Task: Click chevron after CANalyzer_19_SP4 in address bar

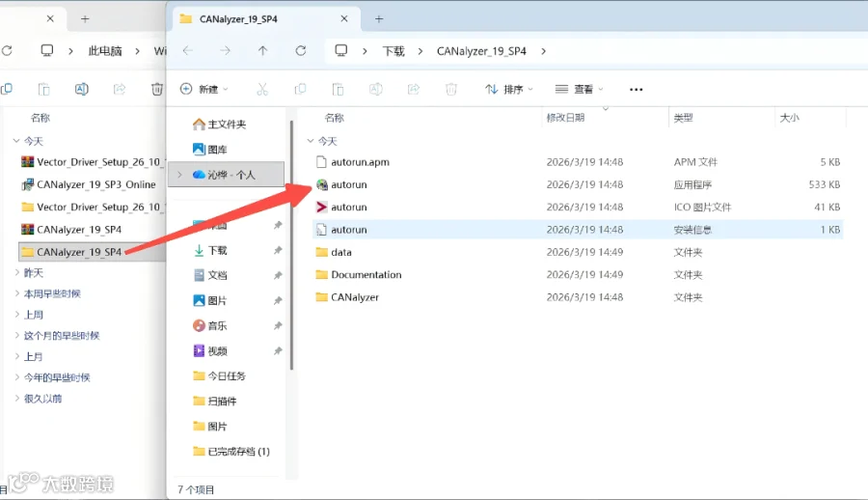Action: pos(544,51)
